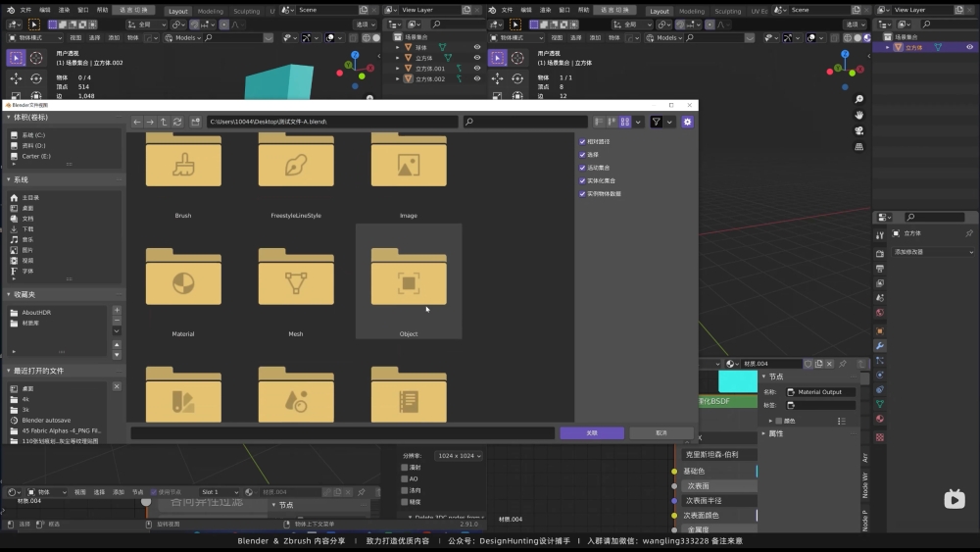Switch file browser to vertical list view
This screenshot has width=980, height=552.
point(599,122)
